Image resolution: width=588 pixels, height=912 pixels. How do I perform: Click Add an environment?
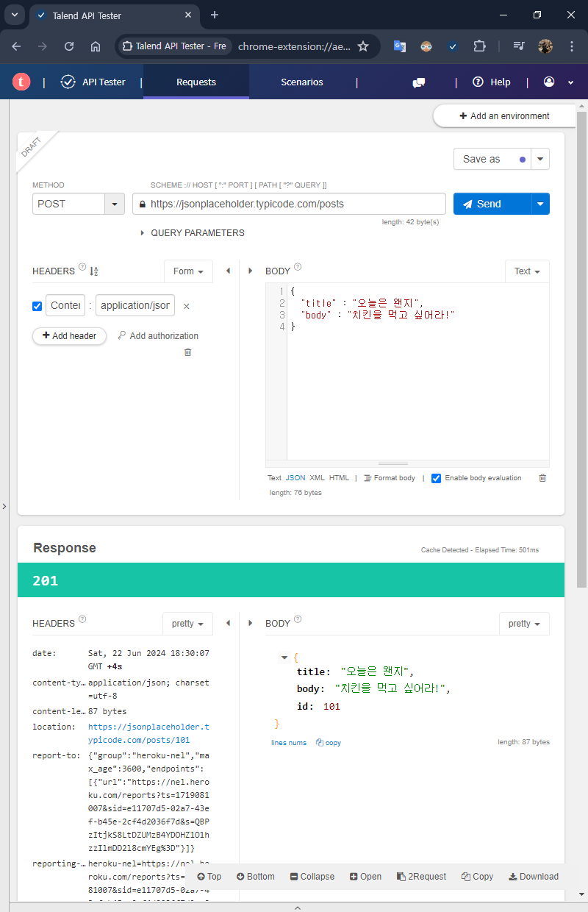(504, 116)
